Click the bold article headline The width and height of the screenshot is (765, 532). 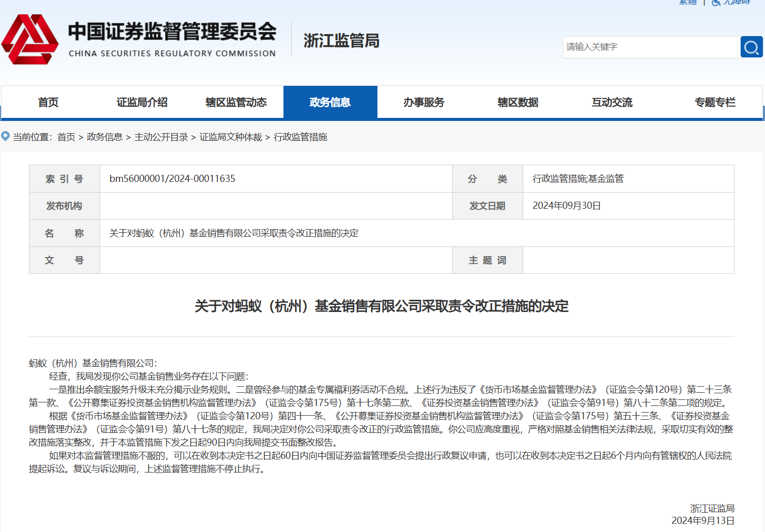(x=381, y=306)
